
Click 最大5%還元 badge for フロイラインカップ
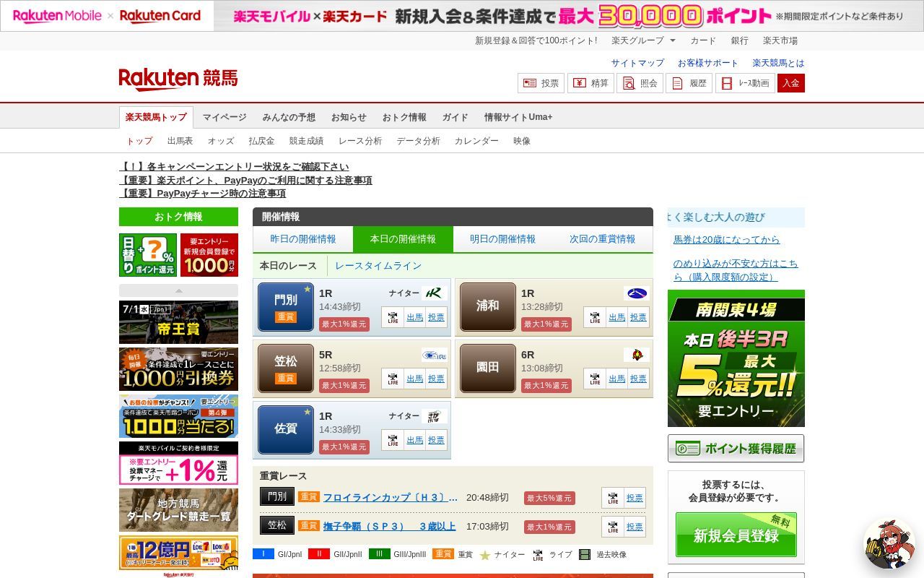[x=549, y=498]
